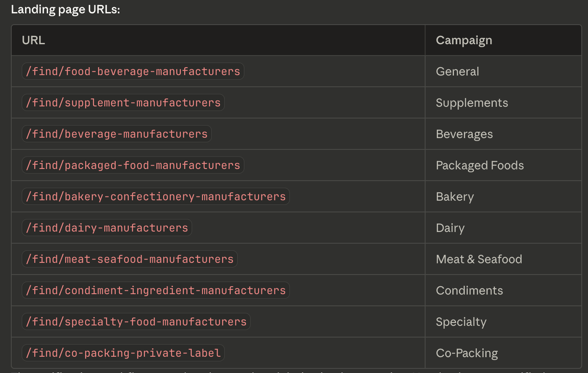This screenshot has height=373, width=588.
Task: Select the /find/beverage-manufacturers code snippet
Action: pos(117,134)
